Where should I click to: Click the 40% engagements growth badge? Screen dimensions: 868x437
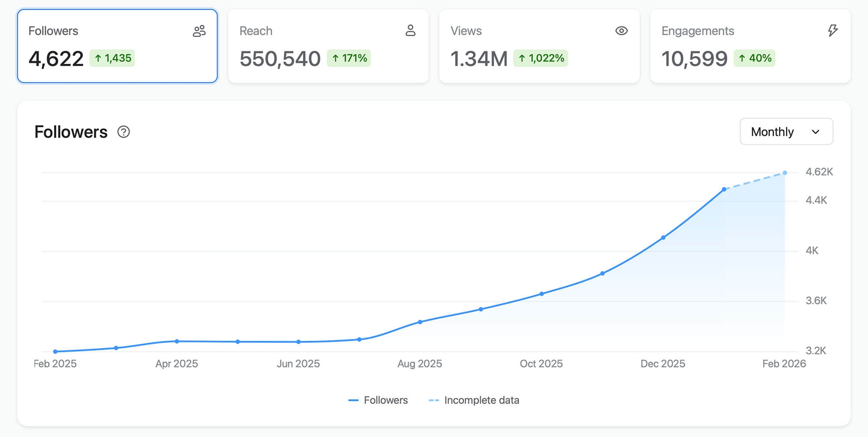tap(754, 58)
